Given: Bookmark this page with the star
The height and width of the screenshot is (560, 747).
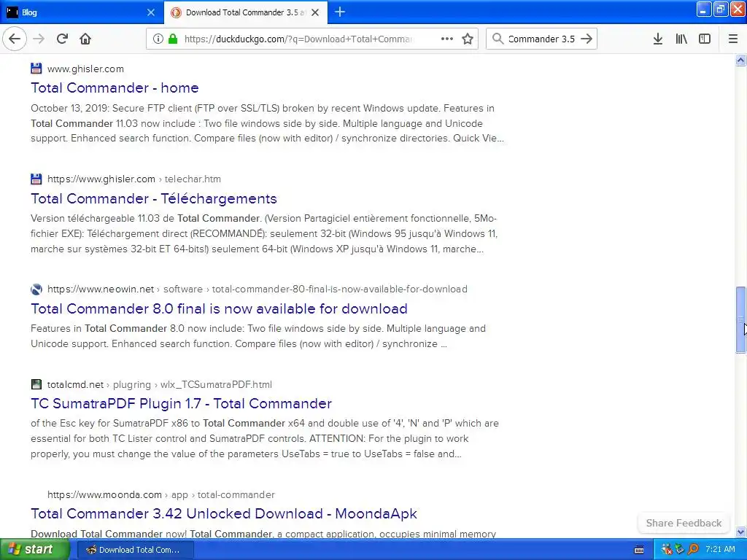Looking at the screenshot, I should tap(468, 39).
